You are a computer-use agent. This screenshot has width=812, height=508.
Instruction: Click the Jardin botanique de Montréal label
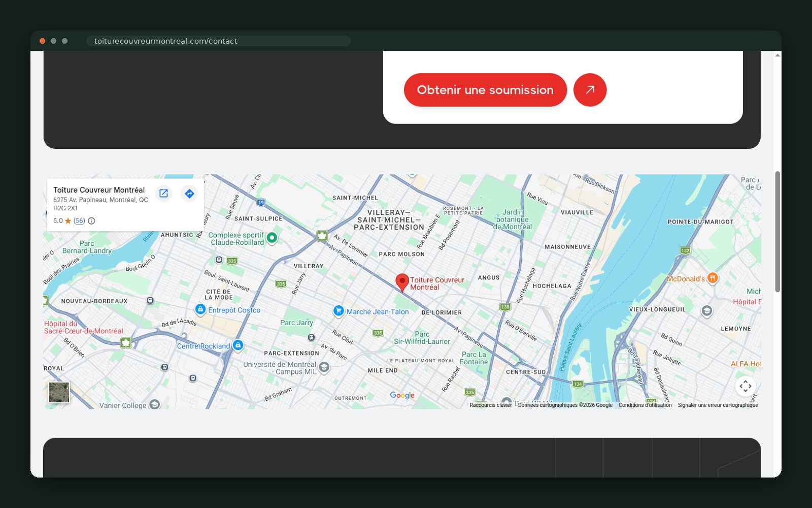[513, 219]
